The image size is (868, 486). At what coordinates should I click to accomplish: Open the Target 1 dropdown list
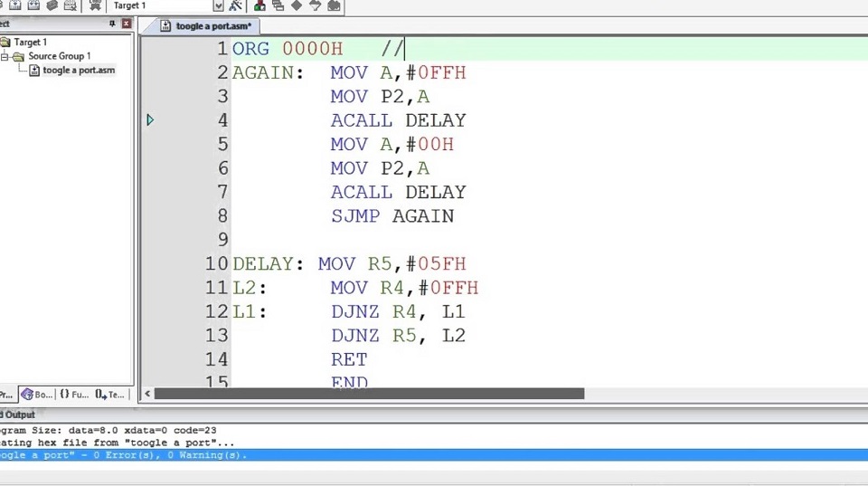pos(218,5)
